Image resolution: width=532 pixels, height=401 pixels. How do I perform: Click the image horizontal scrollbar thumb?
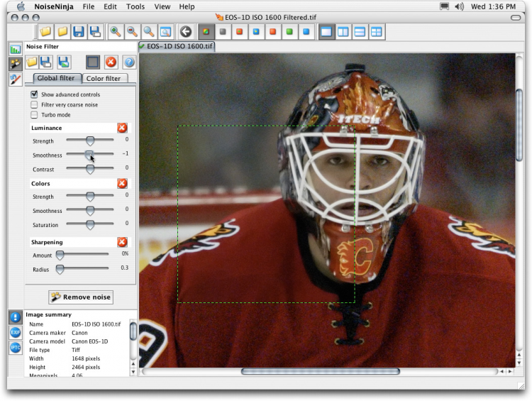pos(321,371)
